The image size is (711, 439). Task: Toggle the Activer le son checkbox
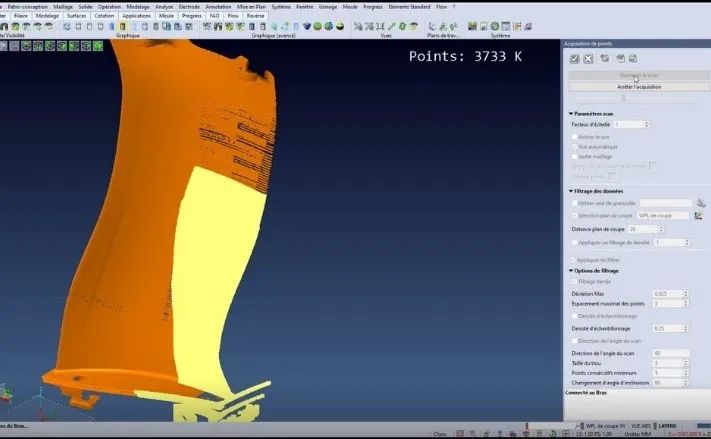coord(574,137)
